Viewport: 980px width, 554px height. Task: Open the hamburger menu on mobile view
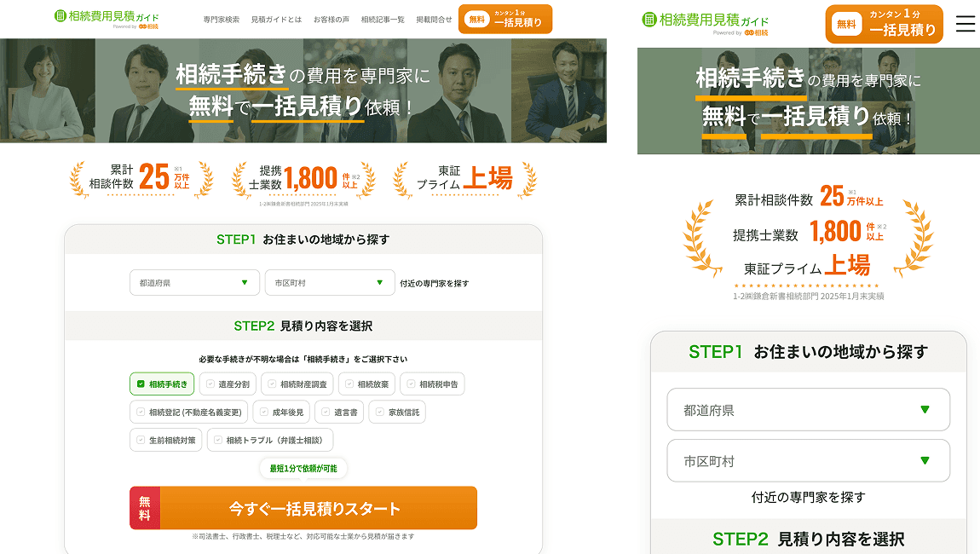(966, 24)
